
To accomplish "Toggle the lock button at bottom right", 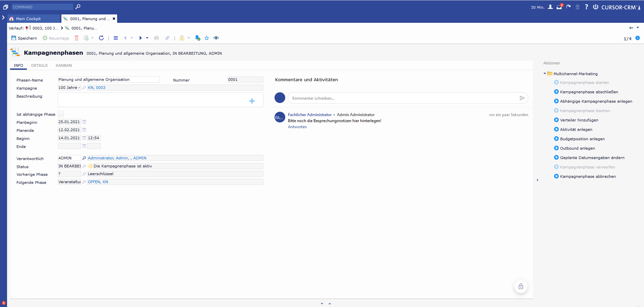I will pyautogui.click(x=521, y=287).
